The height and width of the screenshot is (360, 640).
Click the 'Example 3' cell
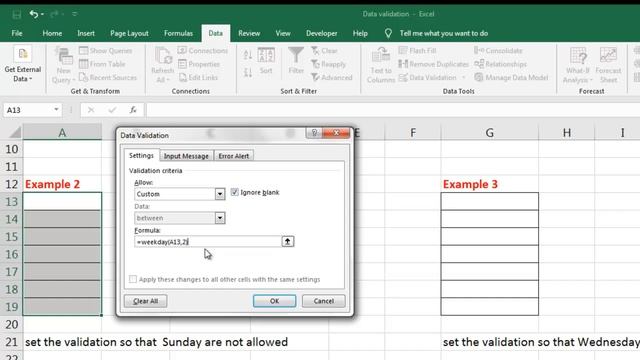pos(489,184)
